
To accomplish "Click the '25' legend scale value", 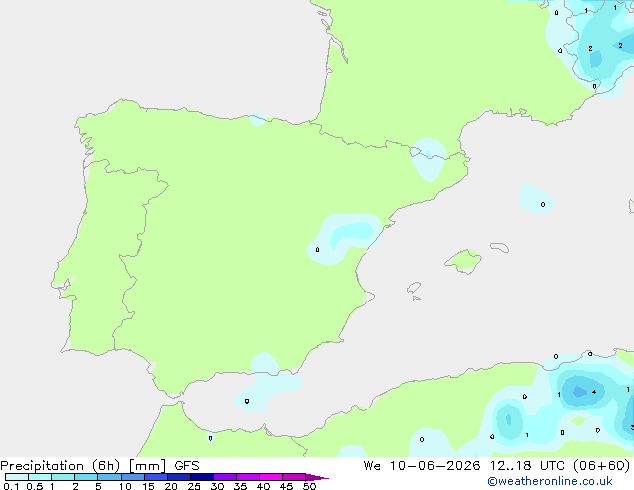I will tap(194, 486).
